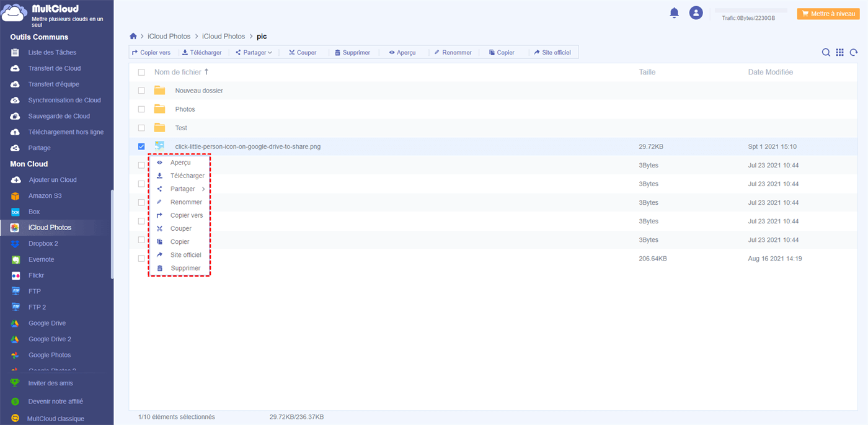Click the MultCloud classique icon
Screen dimensions: 868x425
[x=15, y=419]
